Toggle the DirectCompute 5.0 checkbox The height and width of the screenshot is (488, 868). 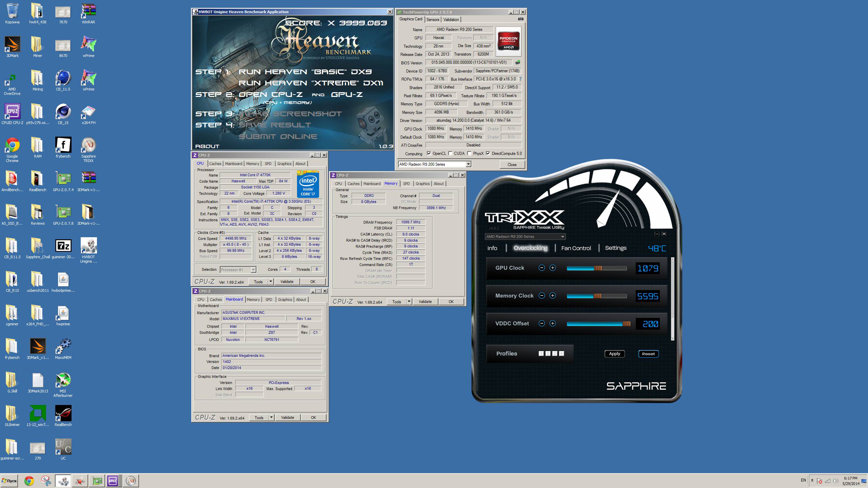(488, 154)
